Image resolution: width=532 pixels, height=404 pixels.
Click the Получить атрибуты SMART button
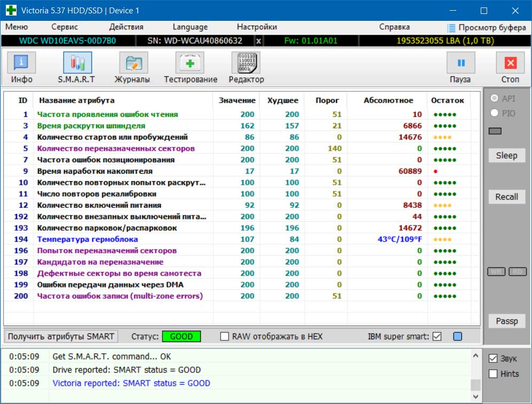click(61, 337)
